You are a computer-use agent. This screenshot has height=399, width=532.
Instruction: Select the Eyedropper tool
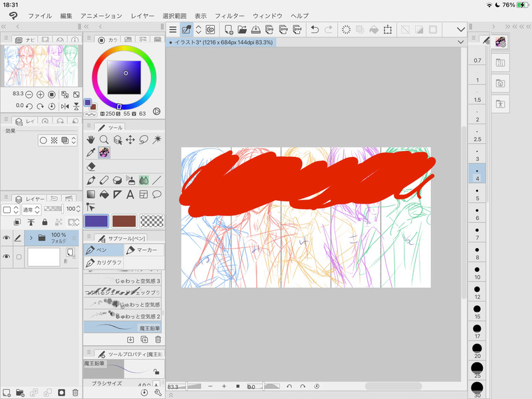point(90,153)
